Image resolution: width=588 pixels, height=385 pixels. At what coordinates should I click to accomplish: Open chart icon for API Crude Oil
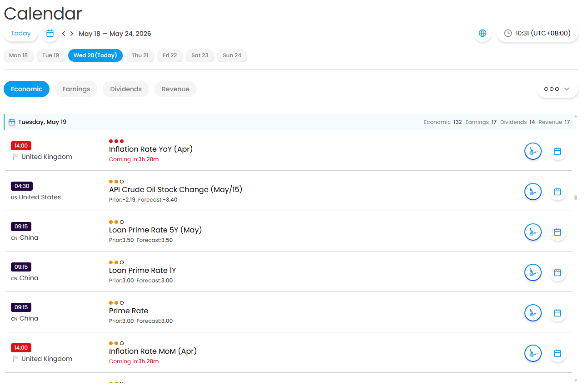(x=533, y=192)
